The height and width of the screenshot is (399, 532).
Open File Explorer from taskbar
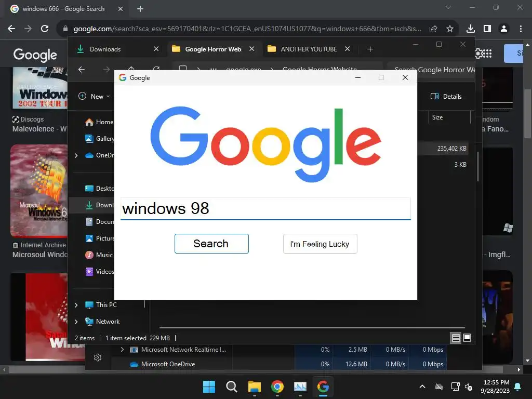pos(255,387)
